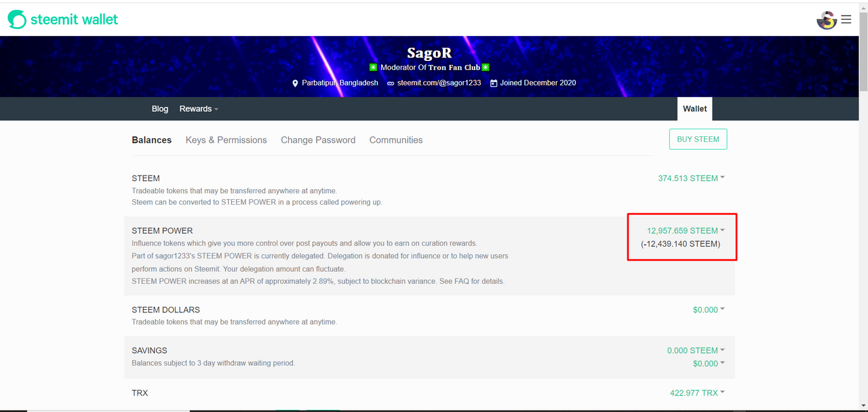
Task: Open the savings $0.000 dollar dropdown
Action: [709, 364]
